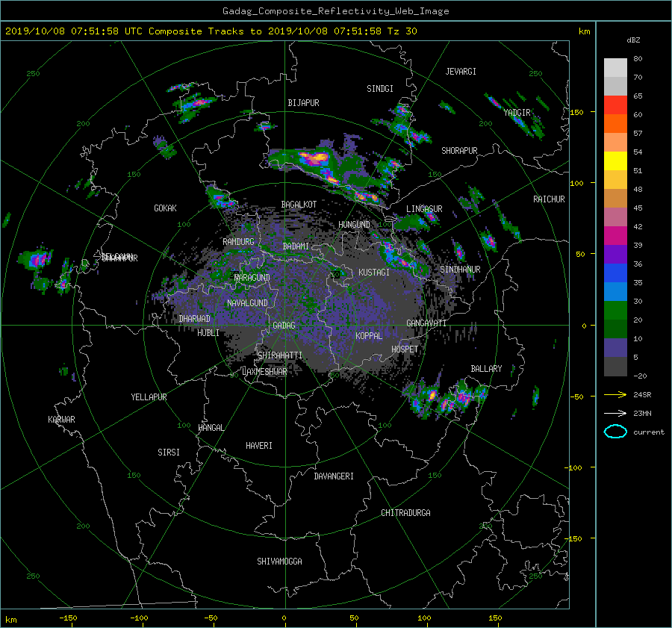Click the -150 x-axis tick label
Viewport: 672px width, 628px height.
[x=68, y=618]
